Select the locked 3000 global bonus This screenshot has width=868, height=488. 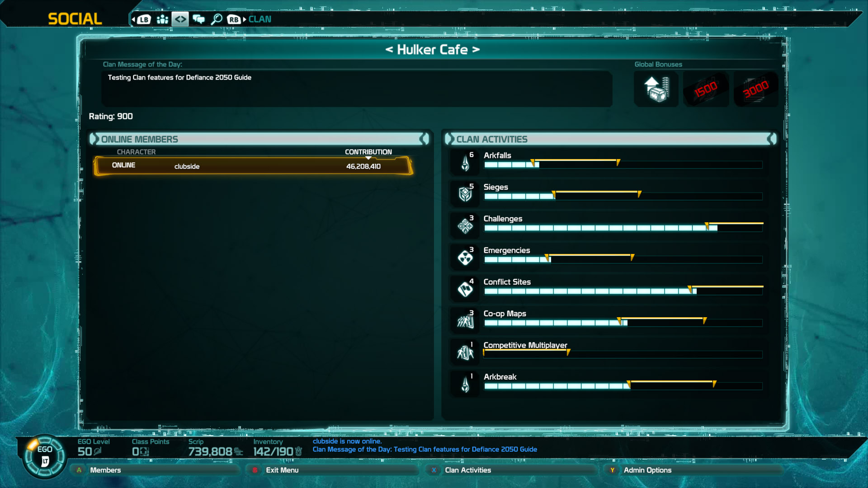[x=756, y=89]
